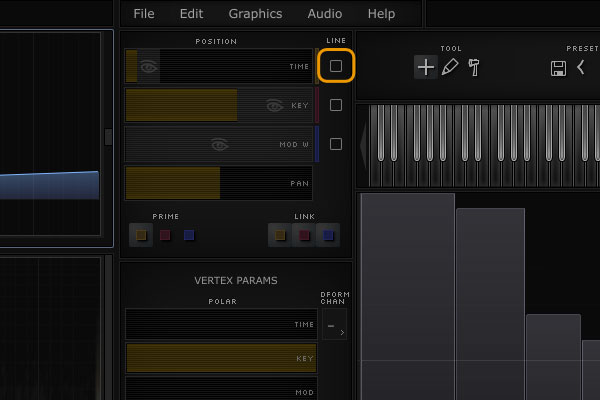Image resolution: width=600 pixels, height=400 pixels.
Task: Open the Dform Chan dropdown selector
Action: 334,325
